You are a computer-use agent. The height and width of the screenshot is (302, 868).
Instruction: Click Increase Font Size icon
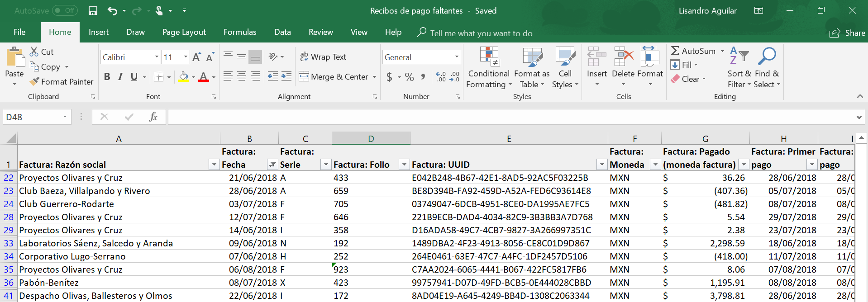(x=196, y=57)
